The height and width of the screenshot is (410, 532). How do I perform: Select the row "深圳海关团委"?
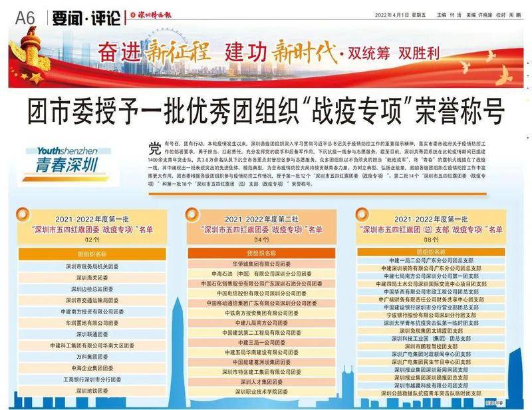[92, 278]
